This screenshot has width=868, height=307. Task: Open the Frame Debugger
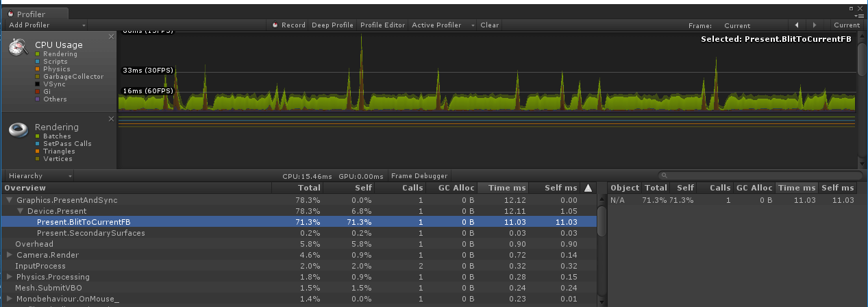coord(419,176)
